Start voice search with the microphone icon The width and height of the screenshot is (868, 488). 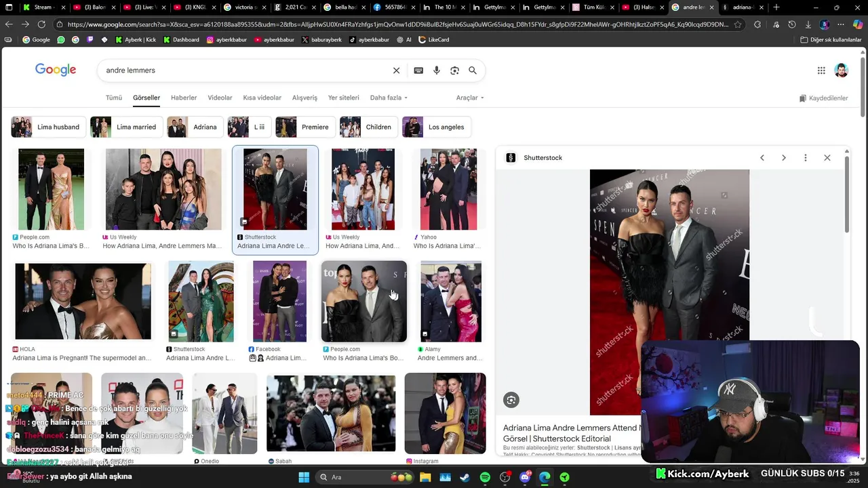pyautogui.click(x=437, y=70)
